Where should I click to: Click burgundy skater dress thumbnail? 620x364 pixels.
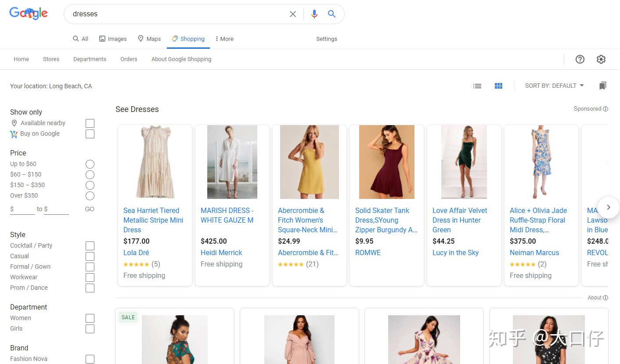coord(387,162)
